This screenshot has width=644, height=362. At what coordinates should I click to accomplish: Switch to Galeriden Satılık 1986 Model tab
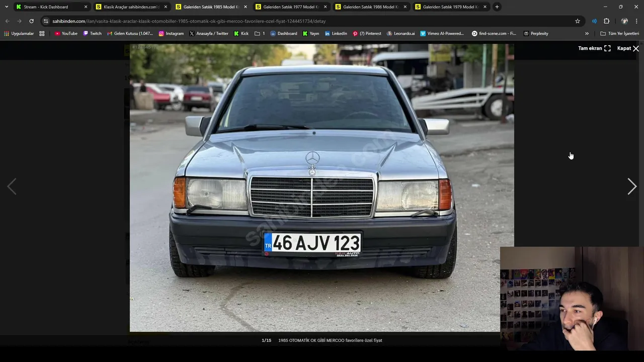click(370, 7)
